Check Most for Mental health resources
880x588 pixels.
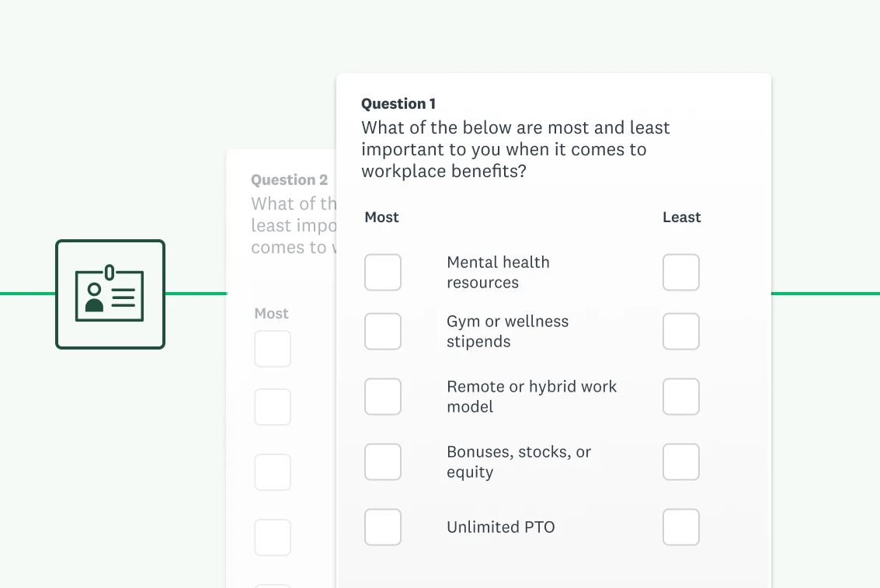[382, 272]
